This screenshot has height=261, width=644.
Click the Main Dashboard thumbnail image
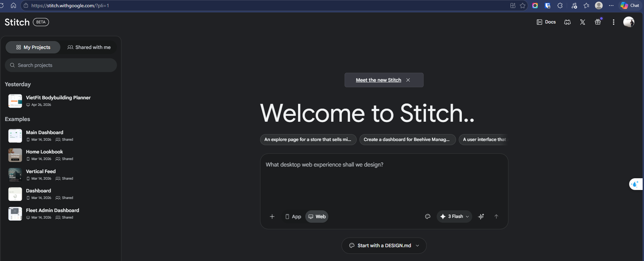point(15,136)
